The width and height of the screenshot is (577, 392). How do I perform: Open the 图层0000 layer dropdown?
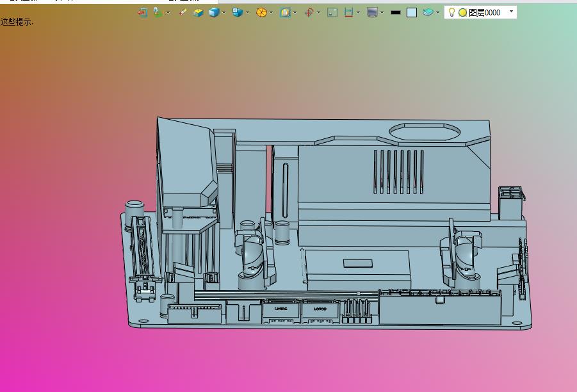(511, 12)
